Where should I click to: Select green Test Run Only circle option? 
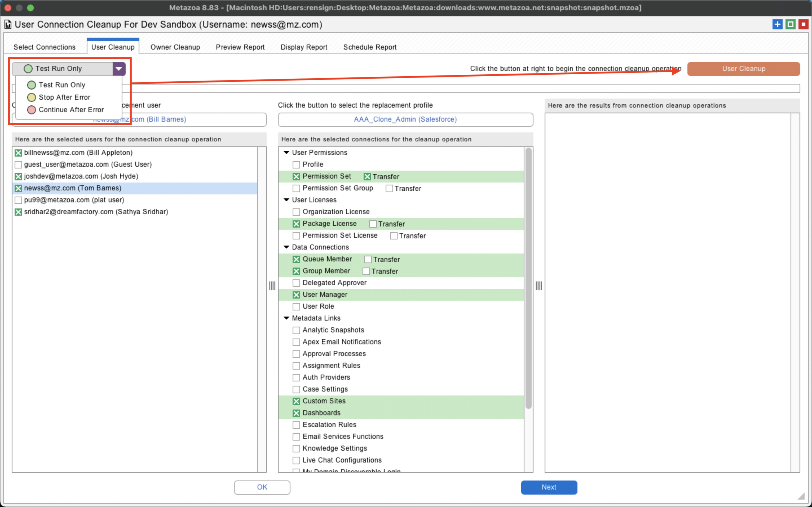(x=32, y=85)
